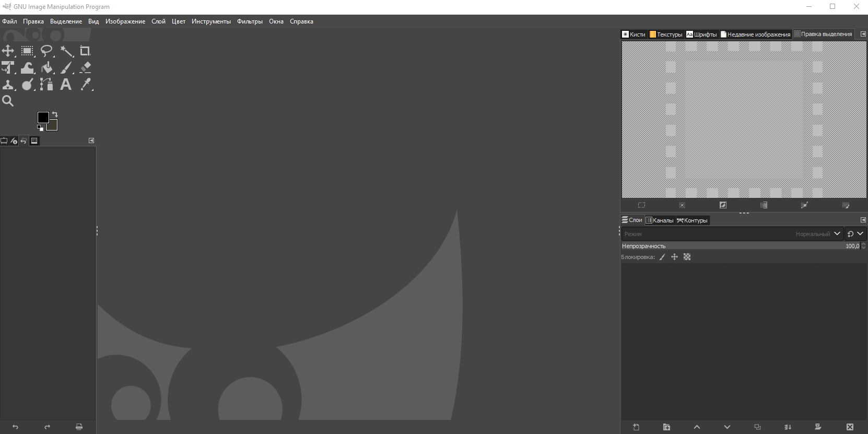Open the Вид menu

click(93, 21)
